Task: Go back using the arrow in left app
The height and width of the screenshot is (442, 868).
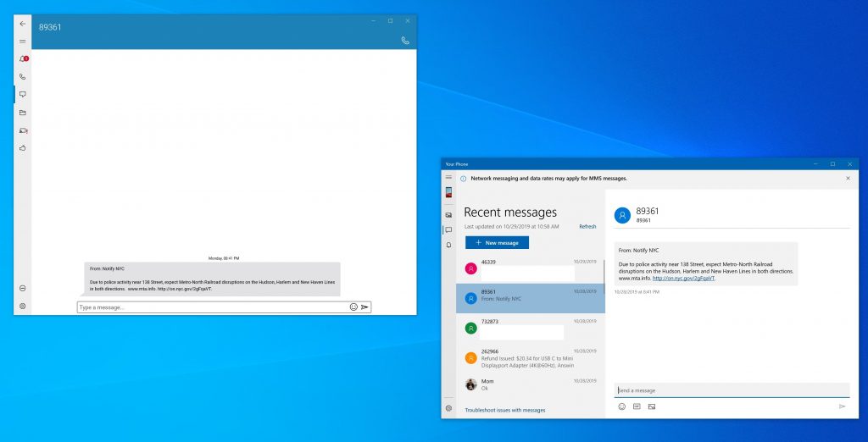Action: (23, 23)
